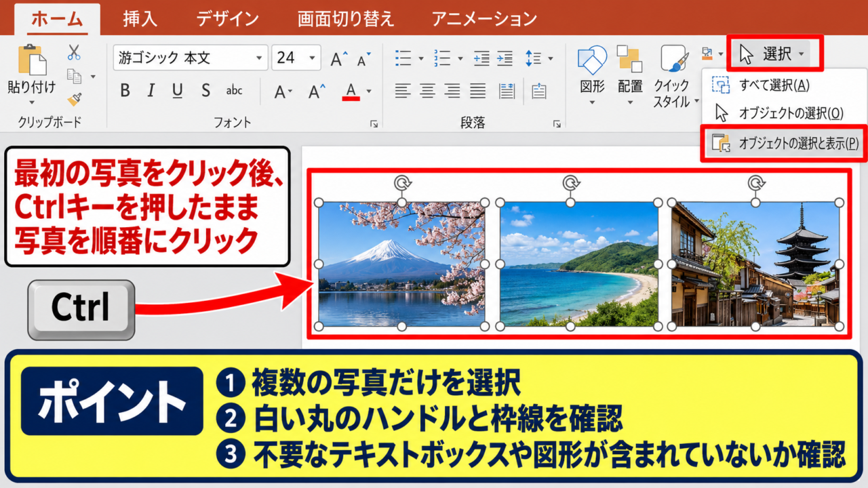Toggle Underline formatting
This screenshot has height=488, width=868.
pyautogui.click(x=178, y=91)
